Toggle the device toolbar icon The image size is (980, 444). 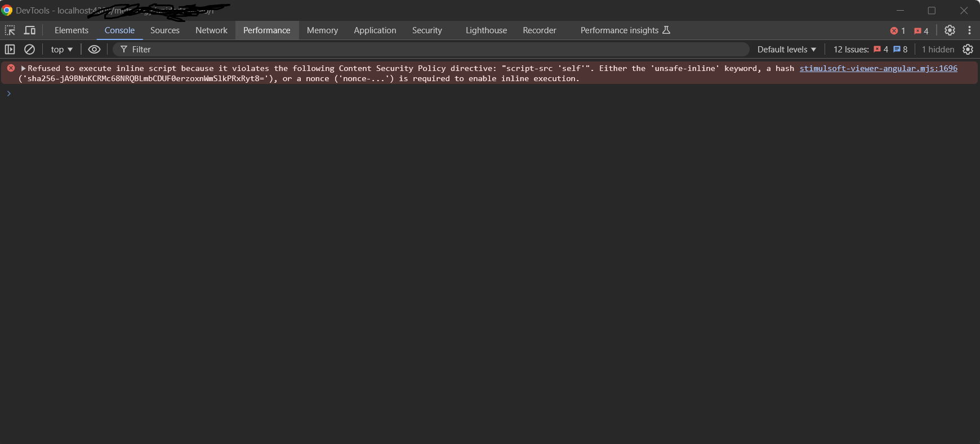(x=30, y=30)
